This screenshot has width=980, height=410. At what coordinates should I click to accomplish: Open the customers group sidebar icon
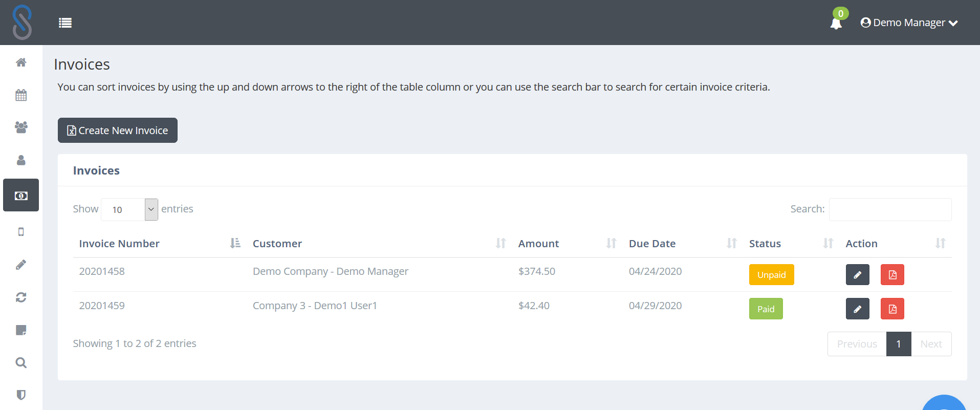21,127
